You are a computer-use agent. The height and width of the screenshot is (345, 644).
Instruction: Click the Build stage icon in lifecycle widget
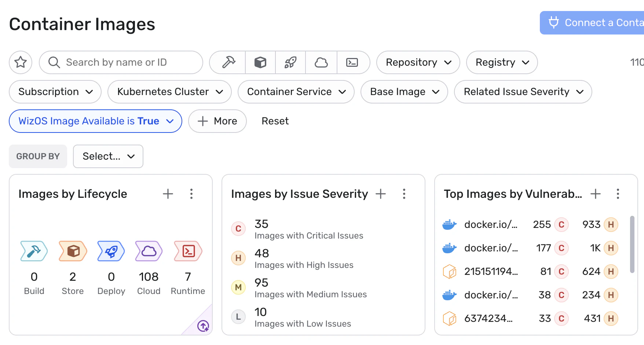point(34,251)
